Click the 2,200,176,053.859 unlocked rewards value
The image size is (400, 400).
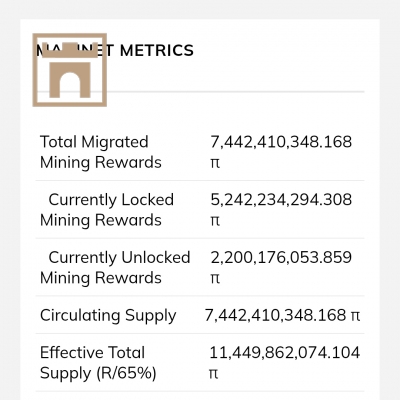click(x=281, y=257)
